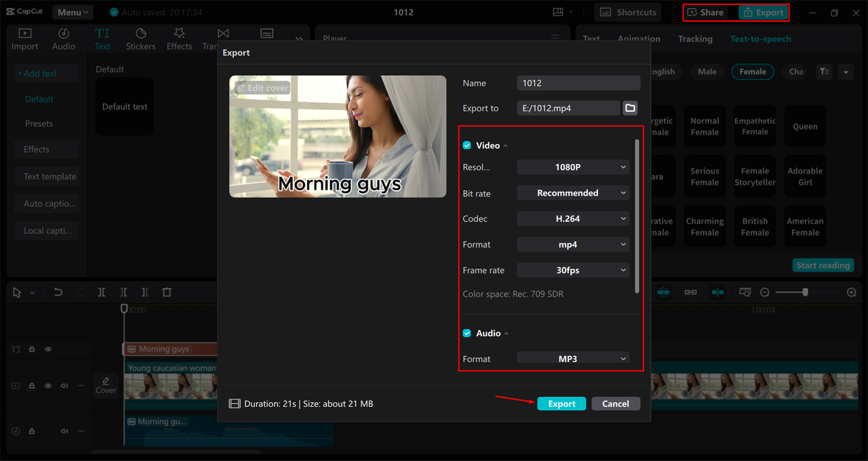Uncheck the Audio export checkbox
868x461 pixels.
[467, 333]
